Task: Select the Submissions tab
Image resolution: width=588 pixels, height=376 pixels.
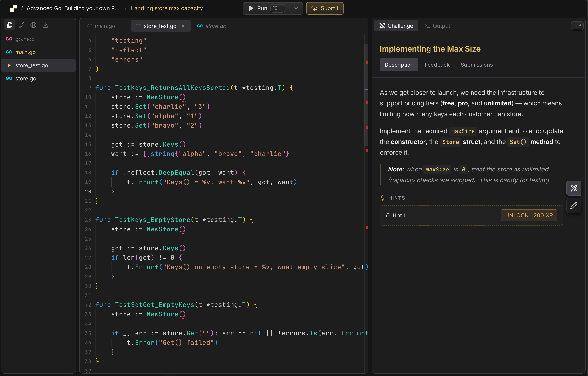Action: (x=476, y=65)
